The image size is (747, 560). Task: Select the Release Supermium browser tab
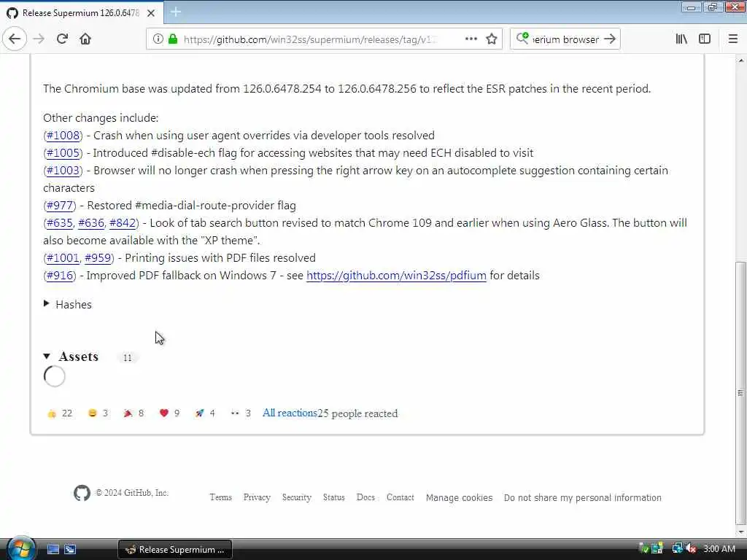point(82,13)
